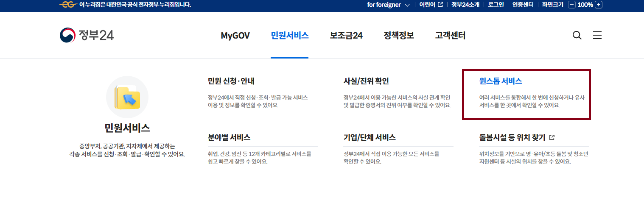Select 민원서비스 menu
644x203 pixels.
(x=290, y=36)
